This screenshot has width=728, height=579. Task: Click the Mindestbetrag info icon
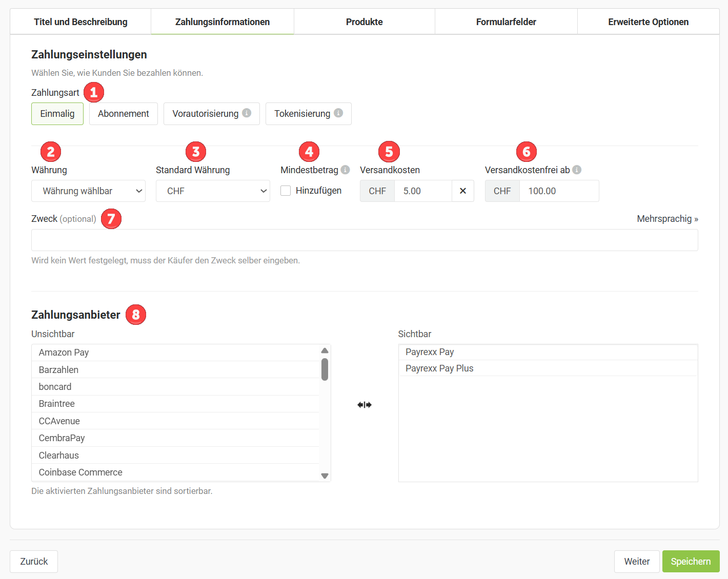[x=346, y=170]
